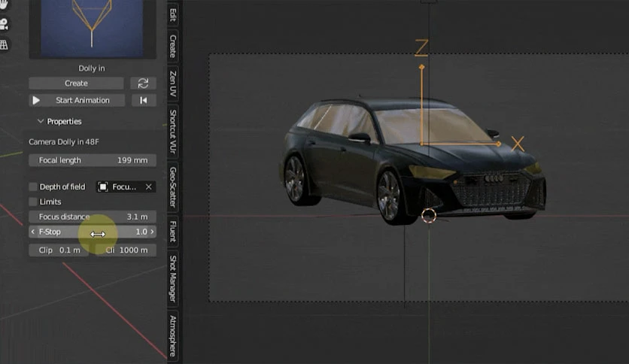Viewport: 629px width, 364px height.
Task: Click the Dolly in camera preset thumbnail
Action: click(x=93, y=28)
